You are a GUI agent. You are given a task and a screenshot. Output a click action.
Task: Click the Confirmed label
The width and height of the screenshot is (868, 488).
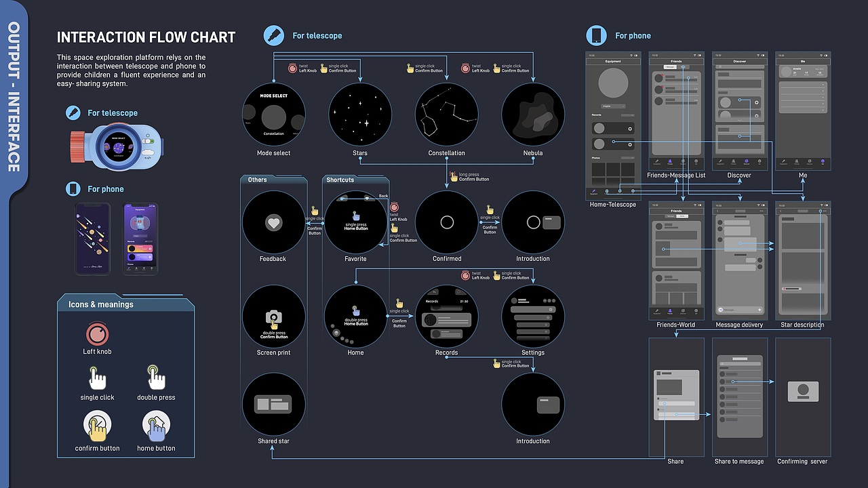[447, 259]
